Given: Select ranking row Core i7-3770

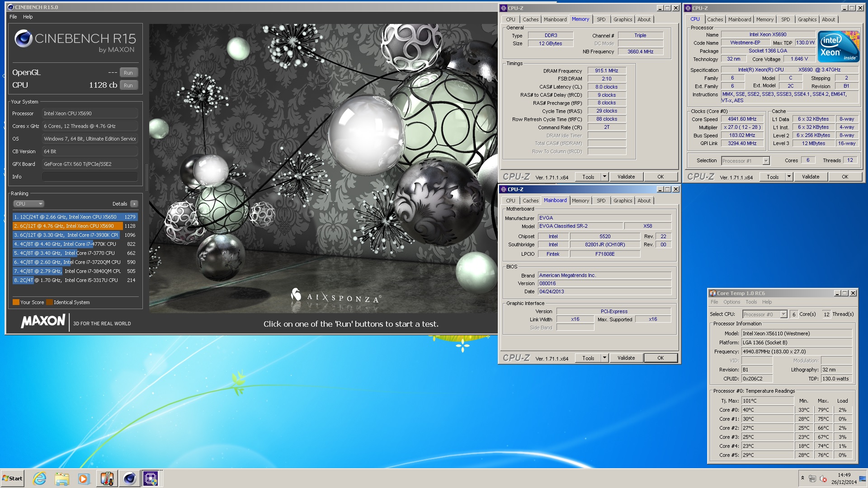Looking at the screenshot, I should [75, 253].
